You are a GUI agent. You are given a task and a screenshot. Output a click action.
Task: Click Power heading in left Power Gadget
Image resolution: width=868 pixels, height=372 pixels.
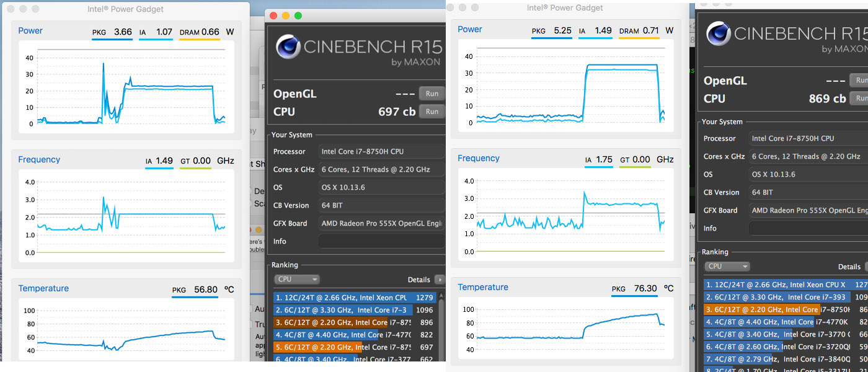tap(30, 31)
